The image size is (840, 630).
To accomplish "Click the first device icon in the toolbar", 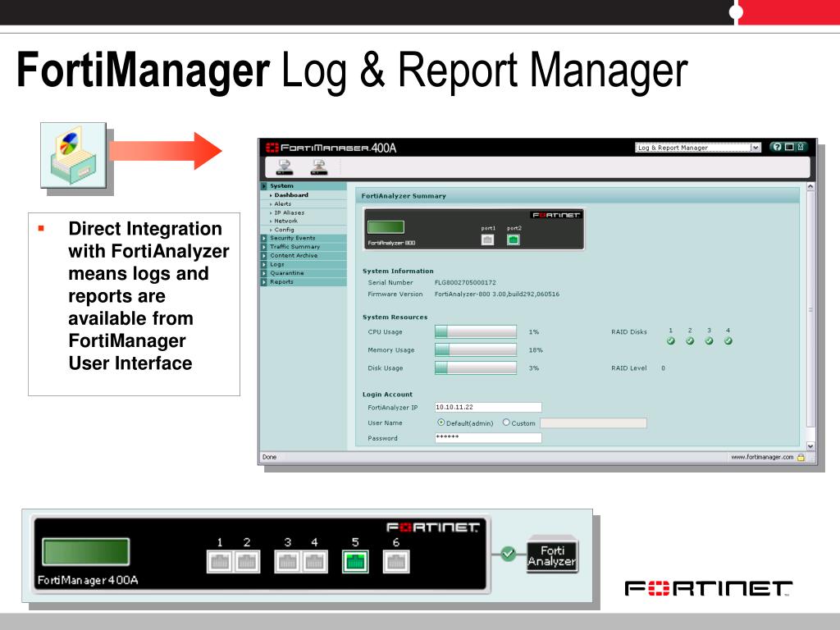I will point(284,167).
